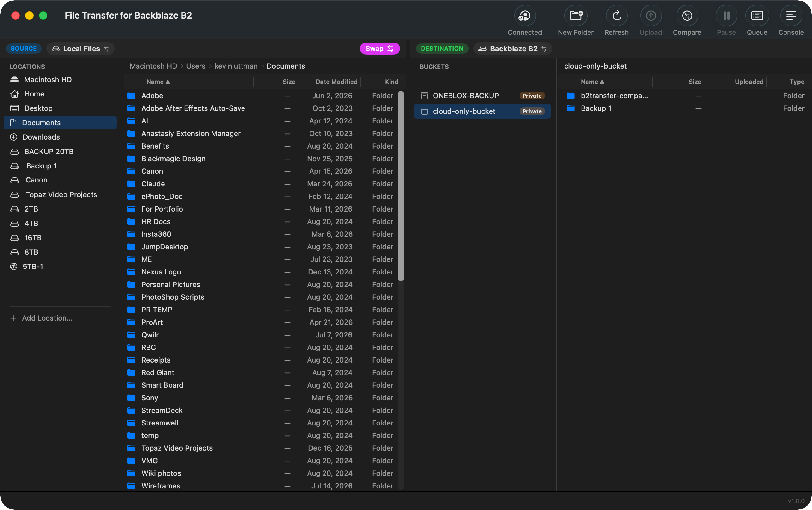
Task: Go to Home location
Action: (60, 94)
